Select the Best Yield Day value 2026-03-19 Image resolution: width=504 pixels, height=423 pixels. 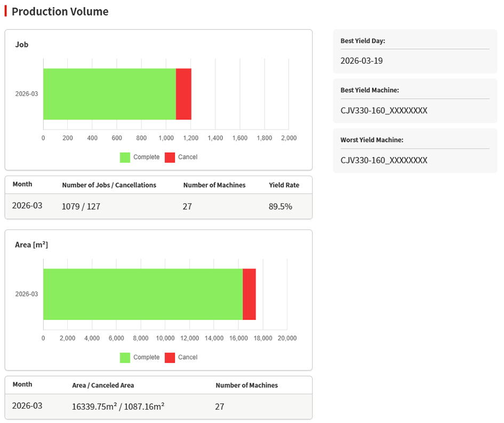362,61
